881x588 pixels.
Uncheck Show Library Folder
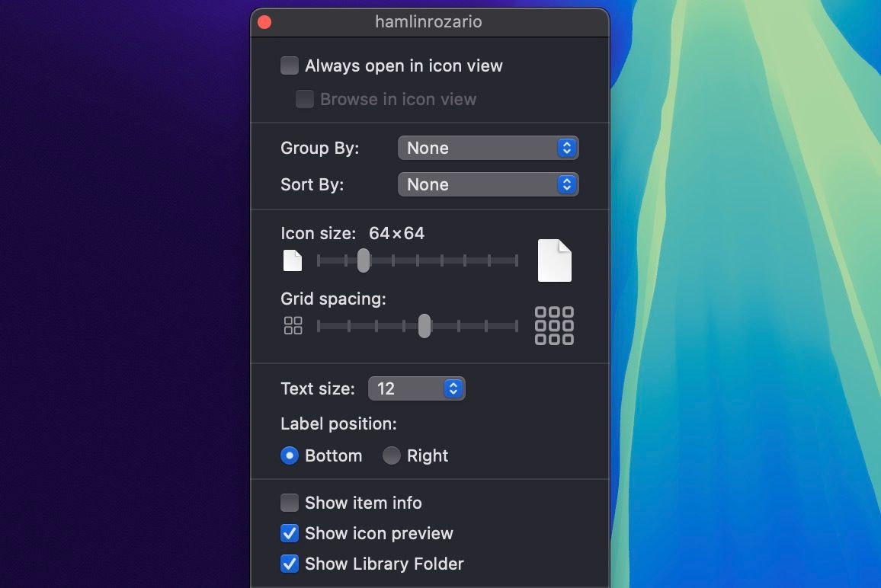pos(289,564)
